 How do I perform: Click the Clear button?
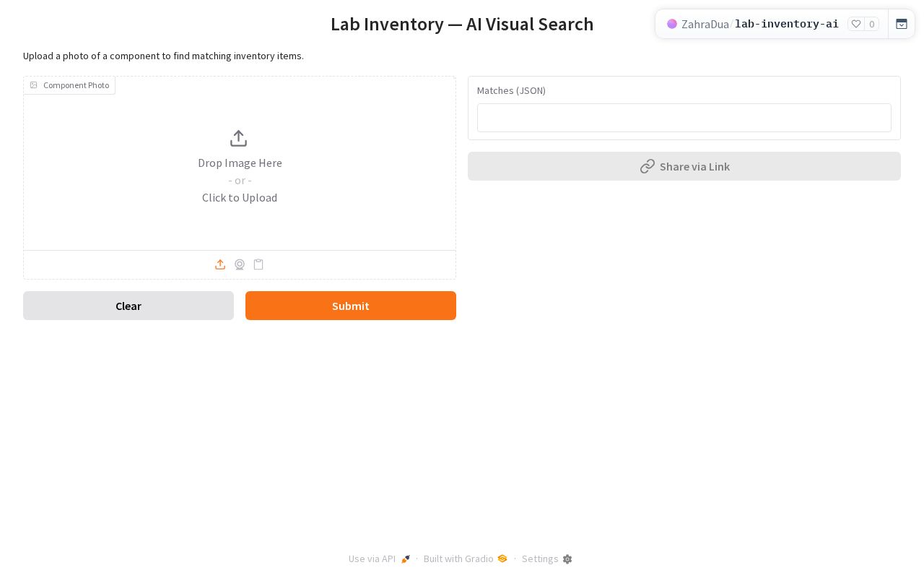click(128, 306)
